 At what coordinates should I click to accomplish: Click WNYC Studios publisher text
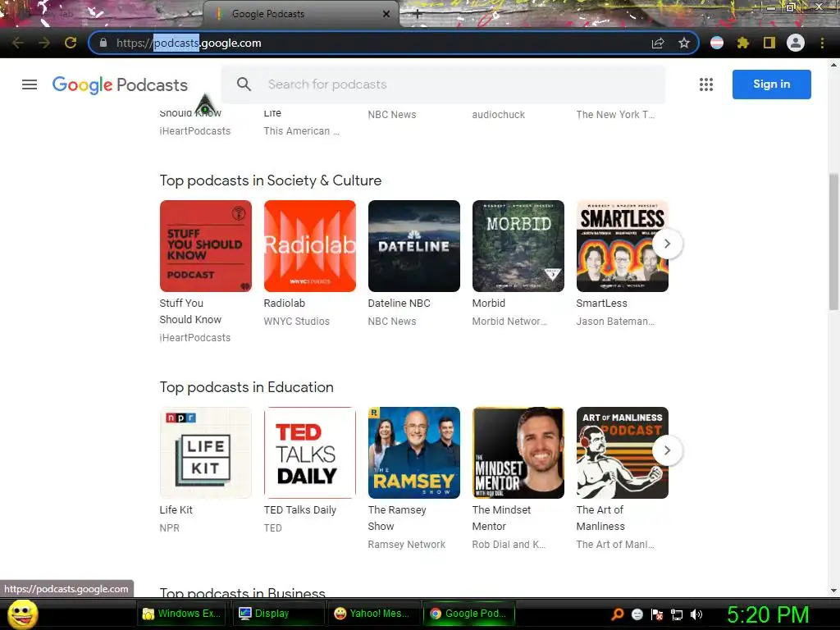297,322
